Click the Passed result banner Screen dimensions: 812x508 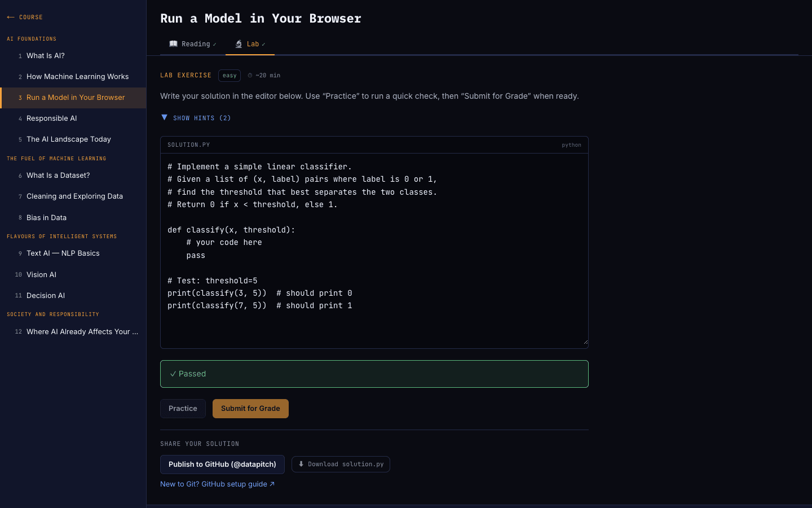374,374
